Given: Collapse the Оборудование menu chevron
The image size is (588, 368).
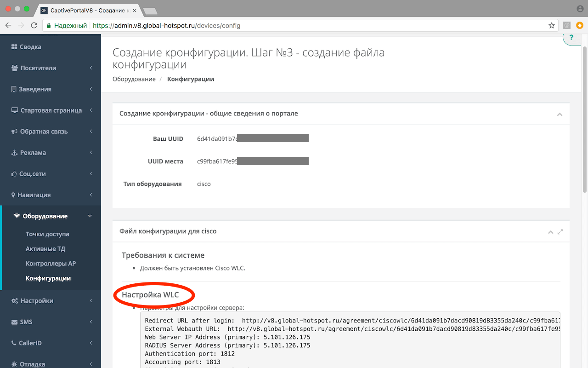Looking at the screenshot, I should pyautogui.click(x=90, y=216).
